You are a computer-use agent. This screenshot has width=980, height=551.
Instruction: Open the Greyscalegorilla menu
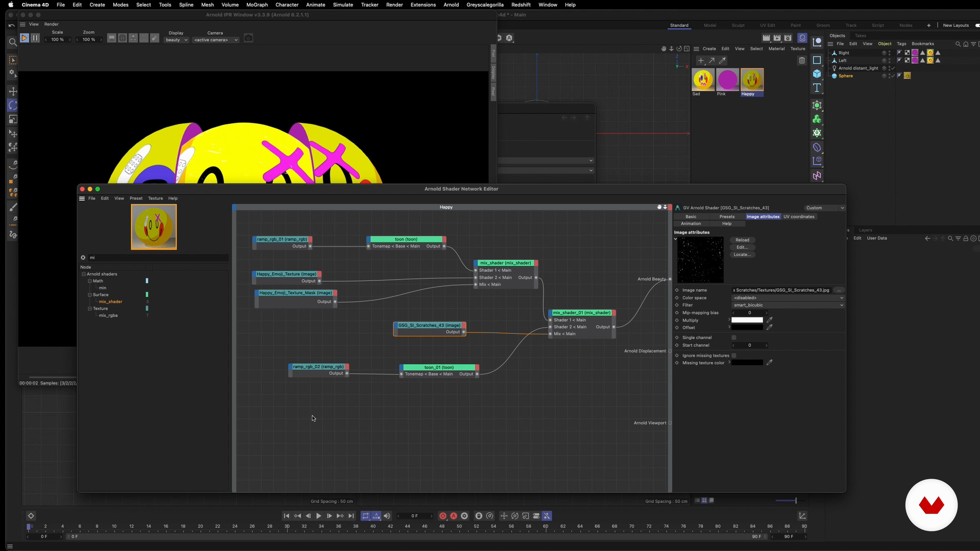tap(485, 5)
